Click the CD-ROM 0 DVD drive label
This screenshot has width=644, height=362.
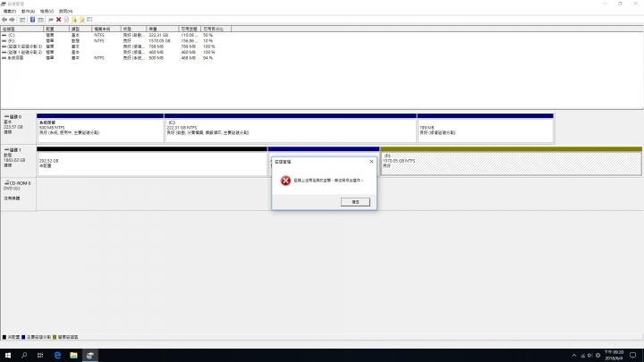[19, 195]
